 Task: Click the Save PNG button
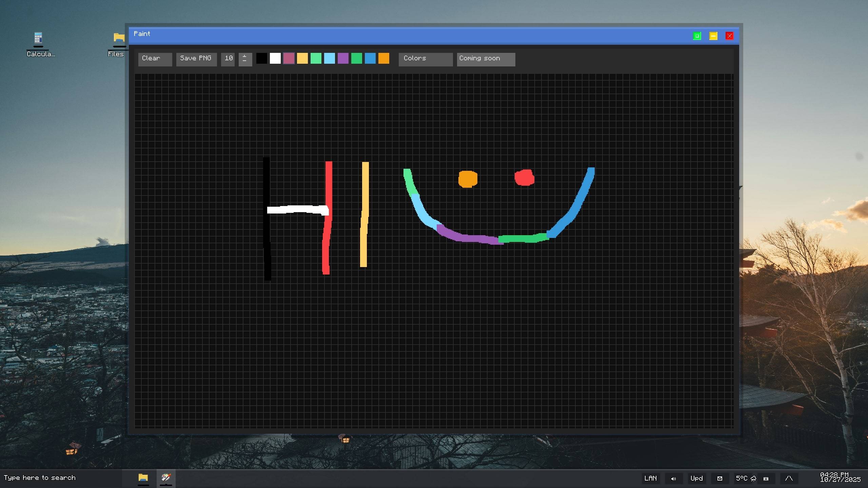pos(196,59)
